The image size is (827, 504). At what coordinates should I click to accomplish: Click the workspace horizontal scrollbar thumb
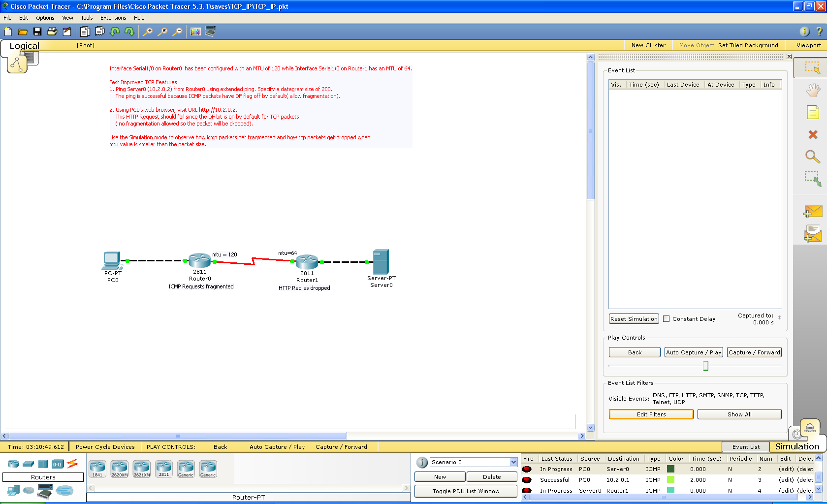[178, 436]
